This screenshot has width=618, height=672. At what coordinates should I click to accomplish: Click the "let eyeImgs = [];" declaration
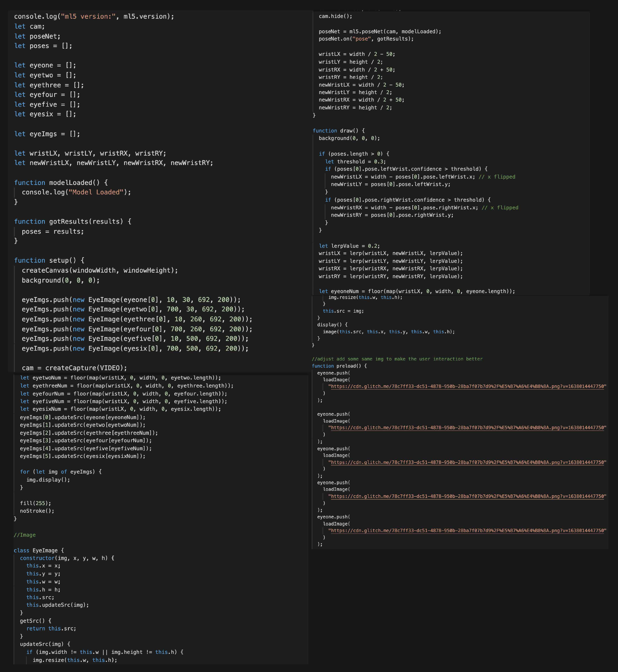pos(47,134)
